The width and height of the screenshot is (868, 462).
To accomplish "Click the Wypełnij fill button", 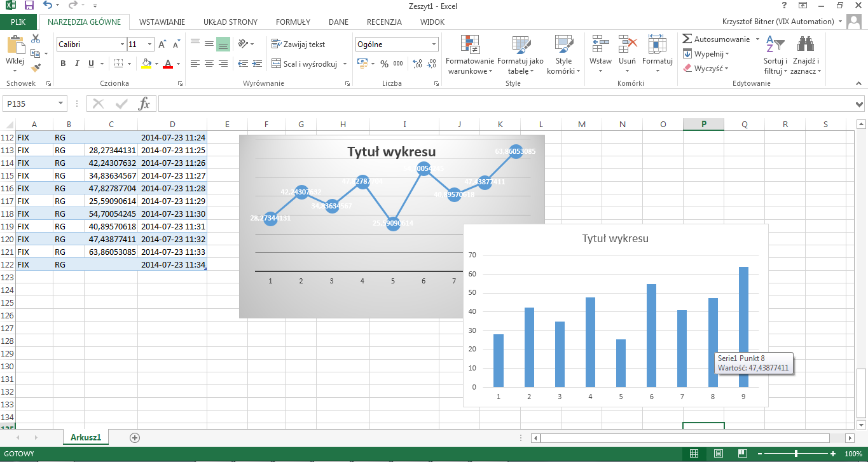I will pos(706,54).
